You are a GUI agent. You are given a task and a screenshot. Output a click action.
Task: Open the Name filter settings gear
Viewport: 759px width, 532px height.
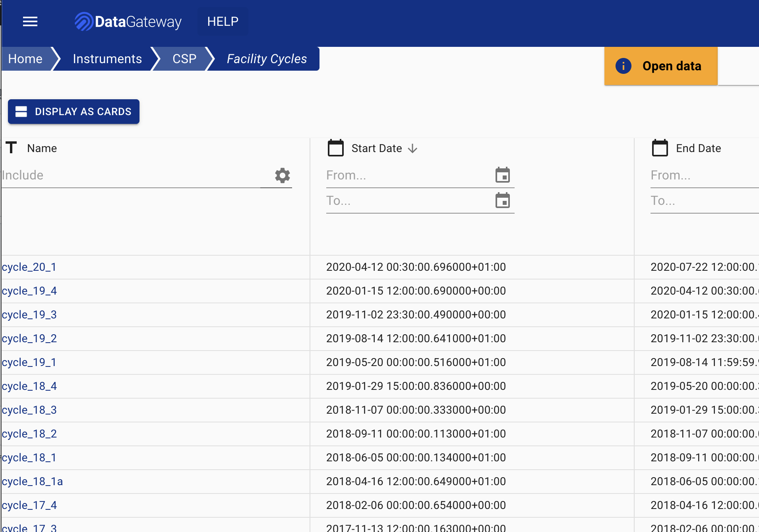point(282,175)
